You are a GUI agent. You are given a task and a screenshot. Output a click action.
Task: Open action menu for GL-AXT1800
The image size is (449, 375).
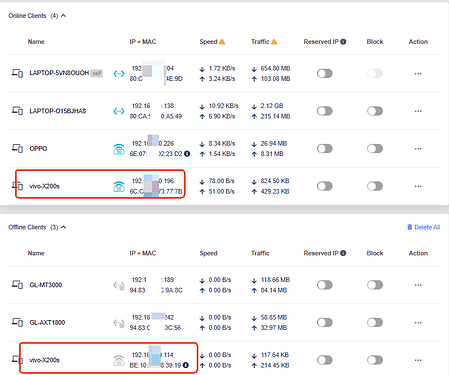click(418, 323)
